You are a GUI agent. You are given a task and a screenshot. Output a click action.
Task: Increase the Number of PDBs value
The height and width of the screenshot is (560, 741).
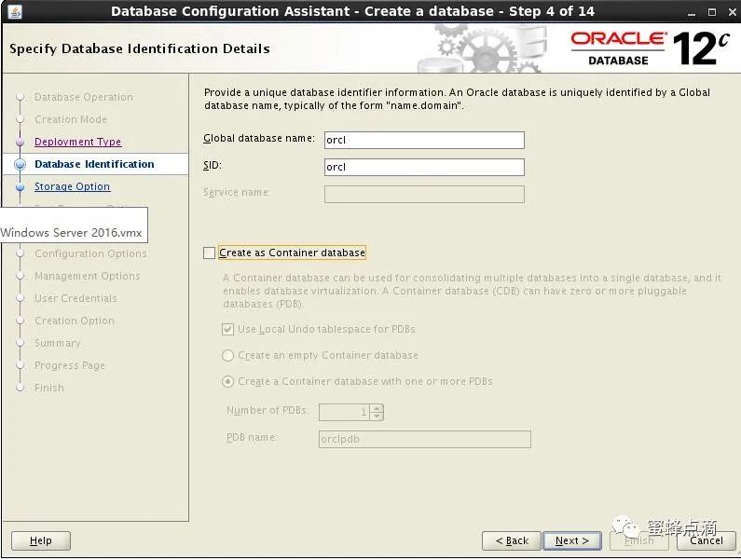(x=377, y=408)
